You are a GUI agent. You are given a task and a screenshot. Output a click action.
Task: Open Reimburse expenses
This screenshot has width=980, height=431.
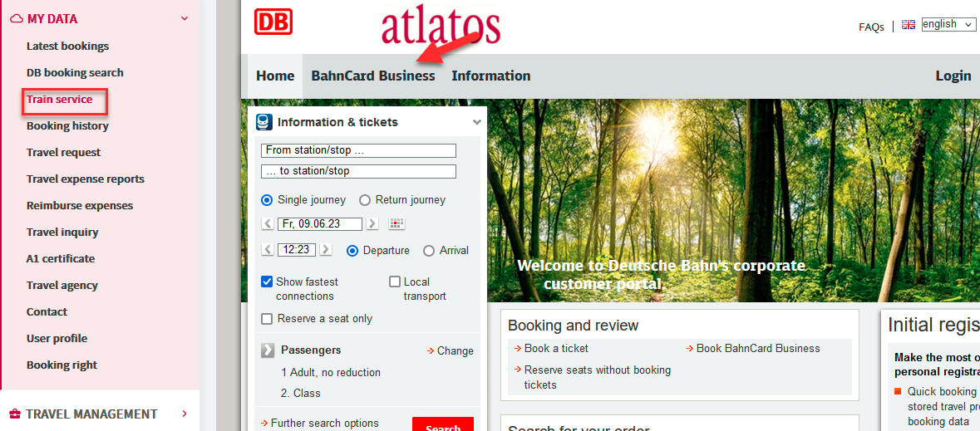[79, 205]
